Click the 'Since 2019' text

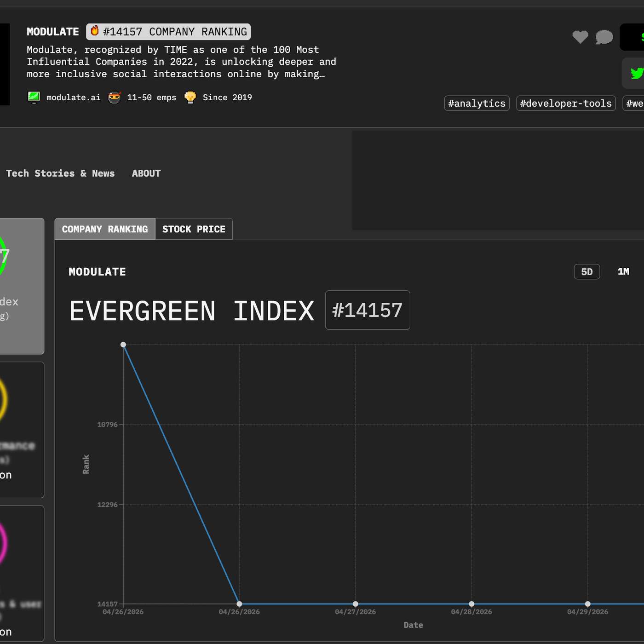(x=227, y=98)
